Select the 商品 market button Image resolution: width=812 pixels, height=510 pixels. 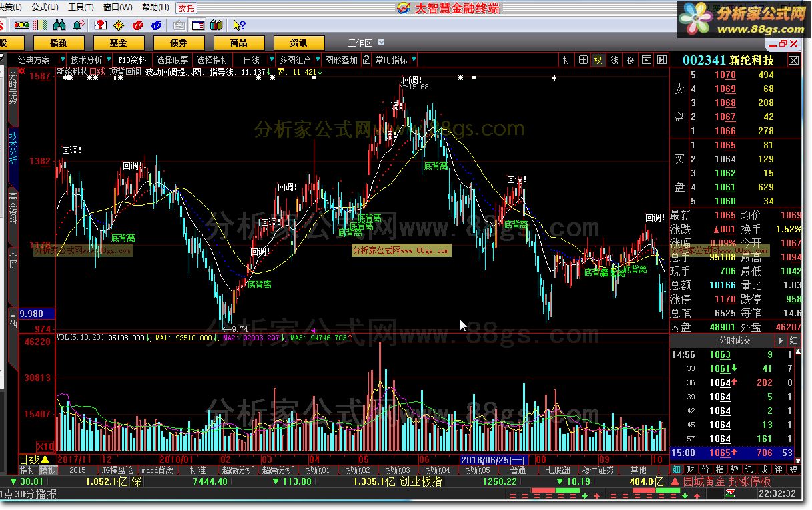[239, 43]
